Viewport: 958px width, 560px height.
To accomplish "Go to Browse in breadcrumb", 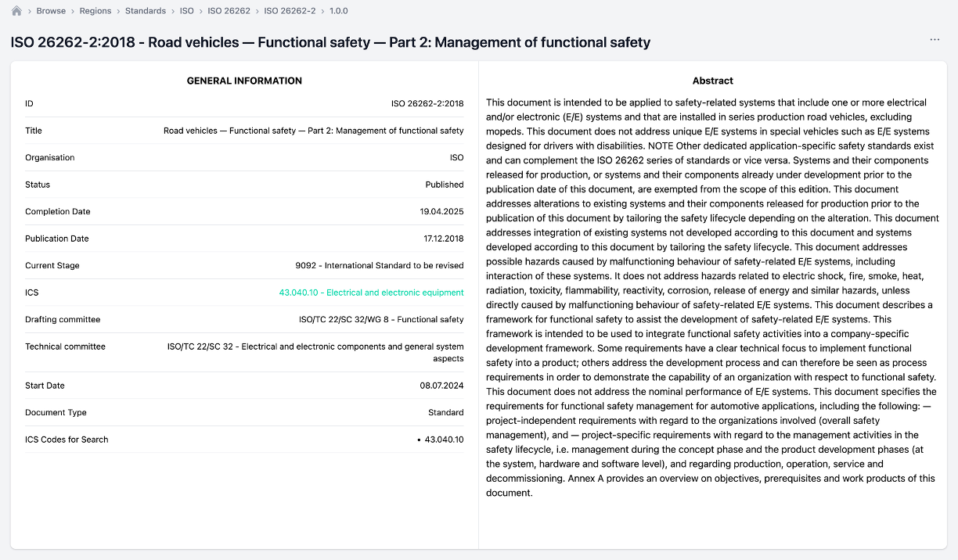I will pos(51,11).
